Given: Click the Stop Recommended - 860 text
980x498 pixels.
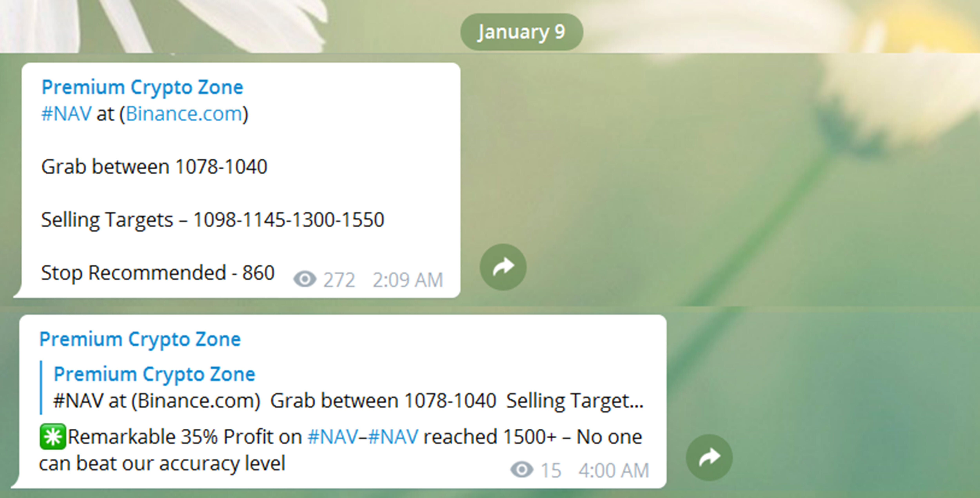Looking at the screenshot, I should [x=158, y=273].
